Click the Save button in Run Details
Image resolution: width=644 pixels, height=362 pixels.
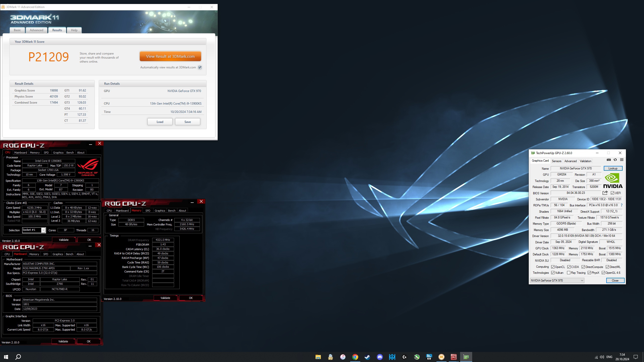tap(188, 122)
